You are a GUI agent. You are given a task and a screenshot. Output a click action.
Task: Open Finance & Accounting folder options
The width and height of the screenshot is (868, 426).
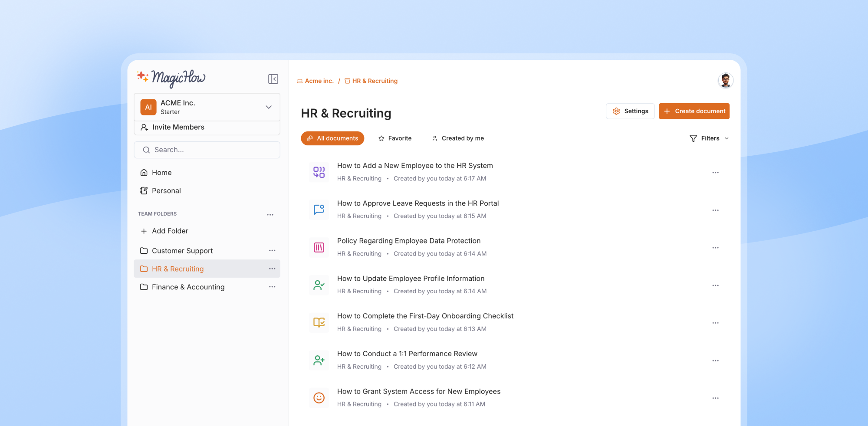pos(272,287)
